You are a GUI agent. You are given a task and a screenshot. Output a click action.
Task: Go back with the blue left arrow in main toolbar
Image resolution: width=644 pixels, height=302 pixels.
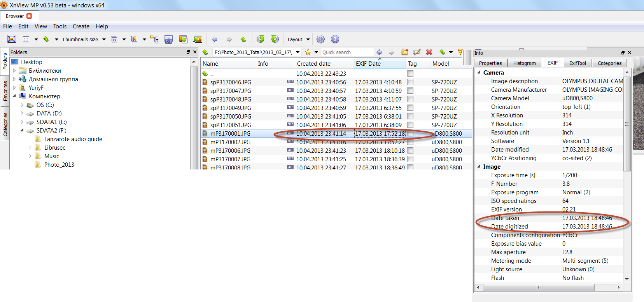tap(215, 39)
